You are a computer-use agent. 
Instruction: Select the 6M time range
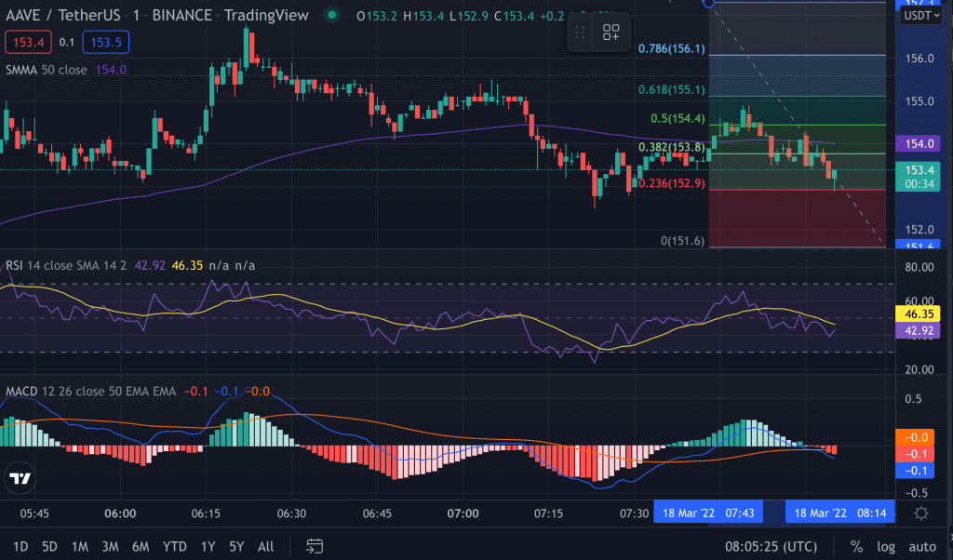[x=141, y=546]
